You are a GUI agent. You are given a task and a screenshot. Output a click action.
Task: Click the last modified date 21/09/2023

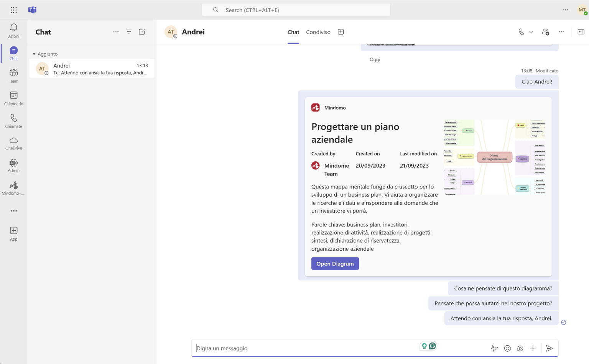[x=414, y=166]
